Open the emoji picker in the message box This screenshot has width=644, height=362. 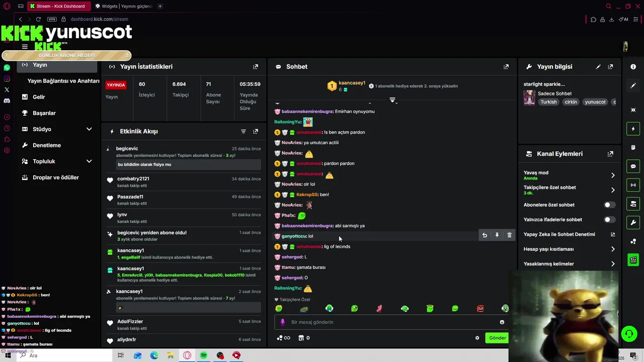[x=502, y=322]
